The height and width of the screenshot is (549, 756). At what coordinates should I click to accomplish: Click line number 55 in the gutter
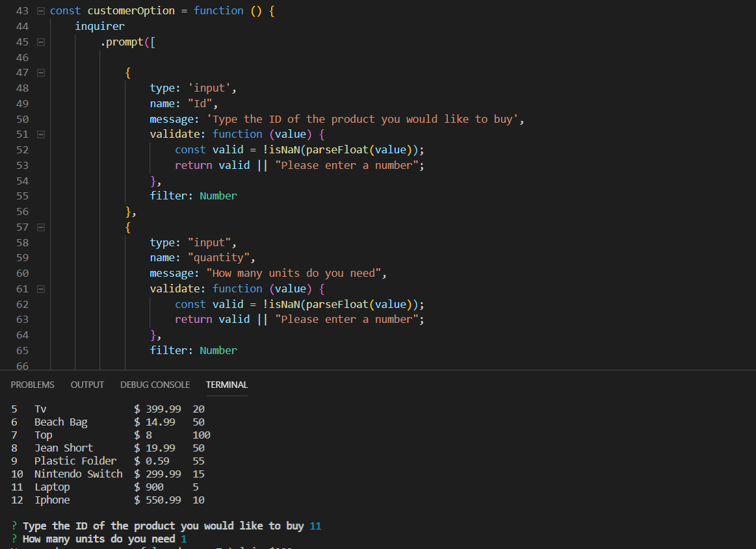pos(22,196)
